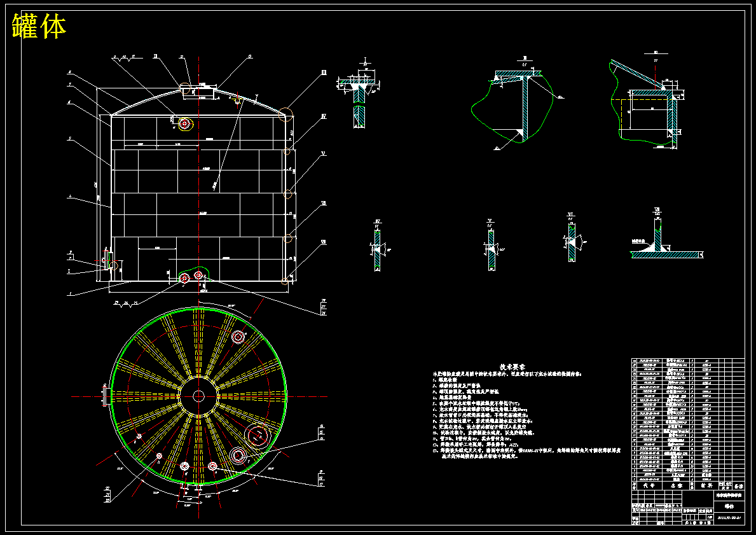
Task: Click the yellow-circled nozzle on upper tank shell
Action: tap(184, 124)
